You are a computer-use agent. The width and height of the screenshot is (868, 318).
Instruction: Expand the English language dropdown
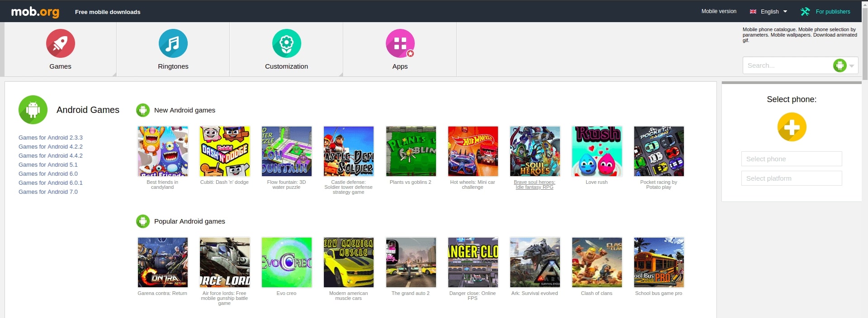pyautogui.click(x=785, y=12)
